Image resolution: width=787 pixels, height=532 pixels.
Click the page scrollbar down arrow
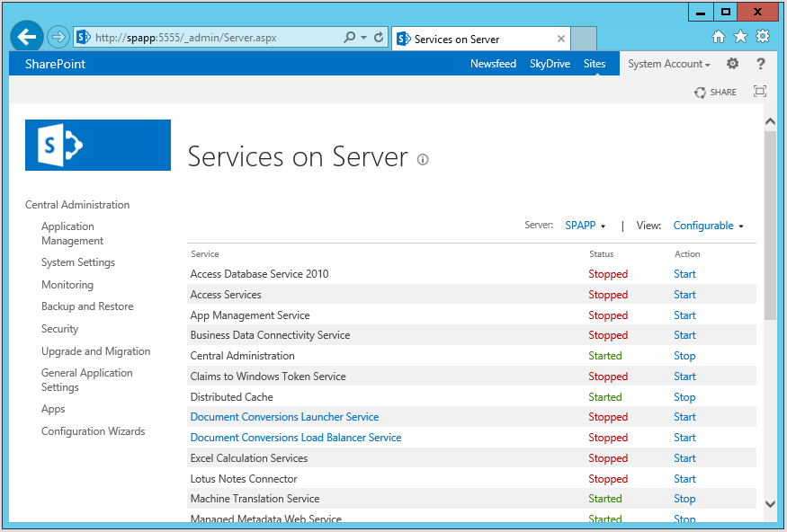770,503
